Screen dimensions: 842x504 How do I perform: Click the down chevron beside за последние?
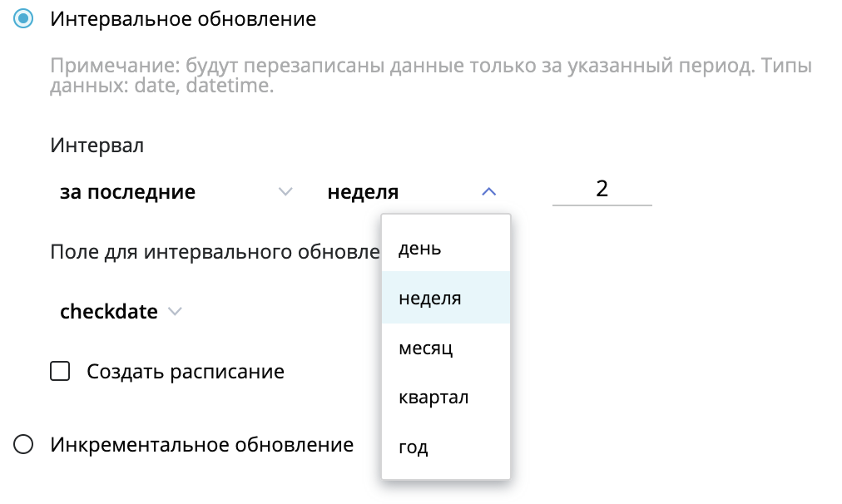click(285, 191)
